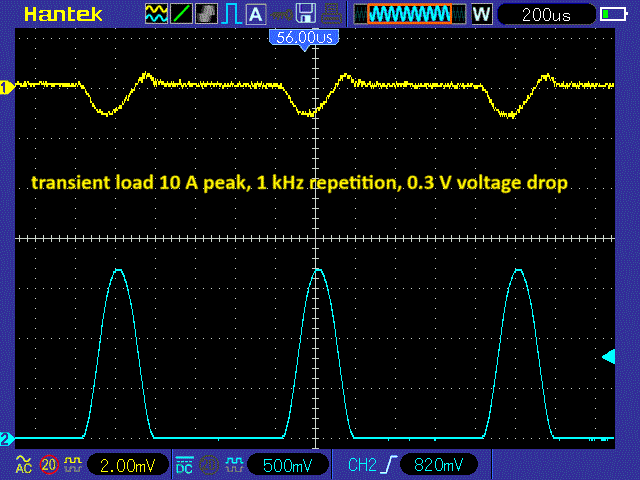This screenshot has height=480, width=640.
Task: Click the 200us timebase readout
Action: 546,15
